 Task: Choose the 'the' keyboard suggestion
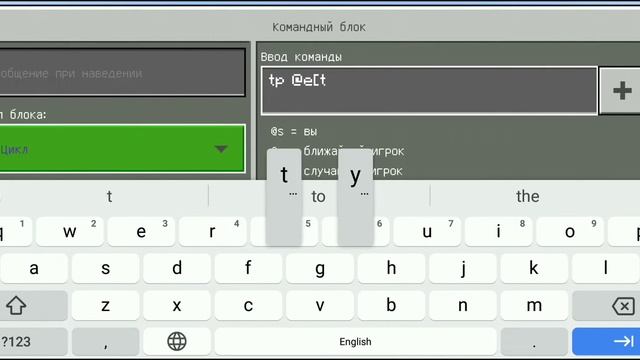[x=527, y=196]
